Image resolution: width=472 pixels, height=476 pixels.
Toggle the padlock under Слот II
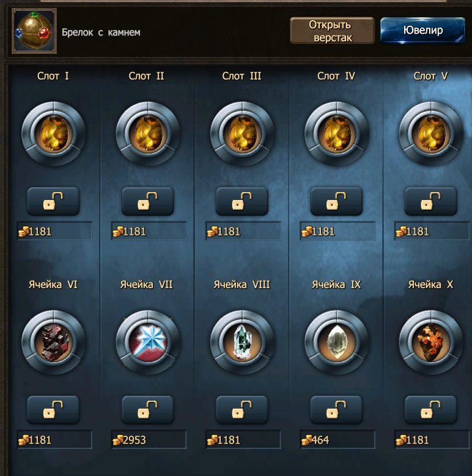pyautogui.click(x=148, y=201)
